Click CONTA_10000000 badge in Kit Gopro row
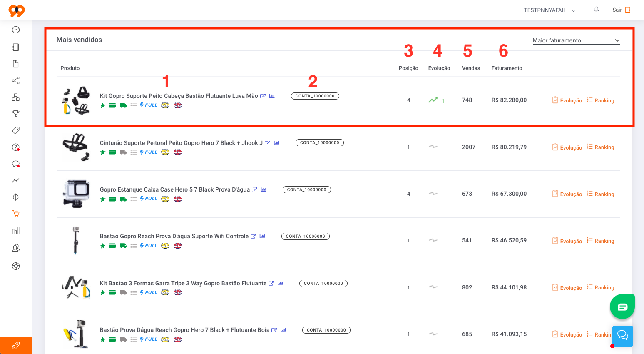 (315, 96)
